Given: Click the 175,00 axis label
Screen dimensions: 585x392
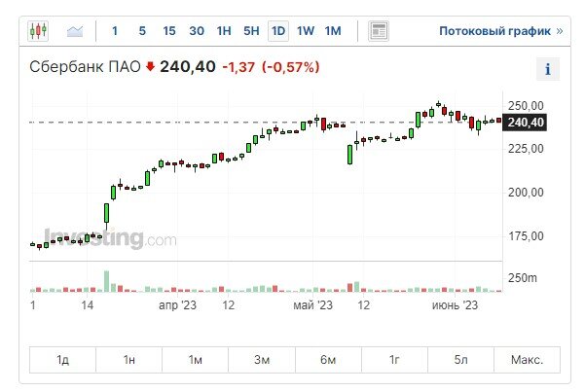Looking at the screenshot, I should tap(526, 236).
